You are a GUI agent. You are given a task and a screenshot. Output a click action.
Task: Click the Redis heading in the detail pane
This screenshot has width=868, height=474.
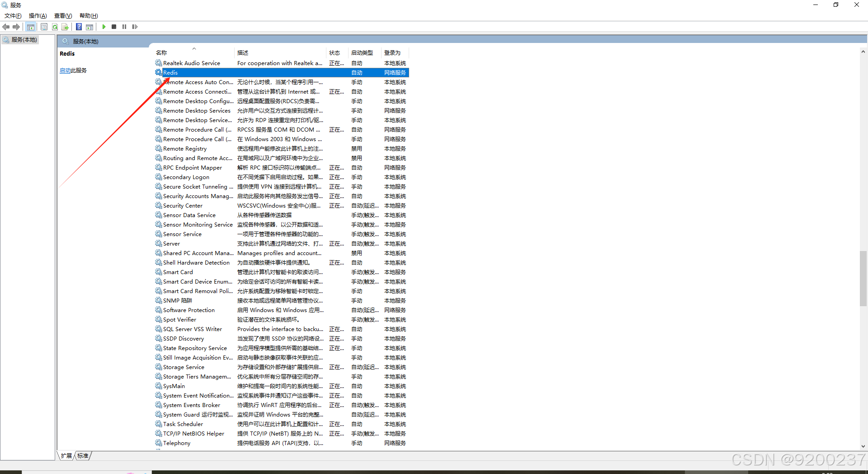coord(67,53)
